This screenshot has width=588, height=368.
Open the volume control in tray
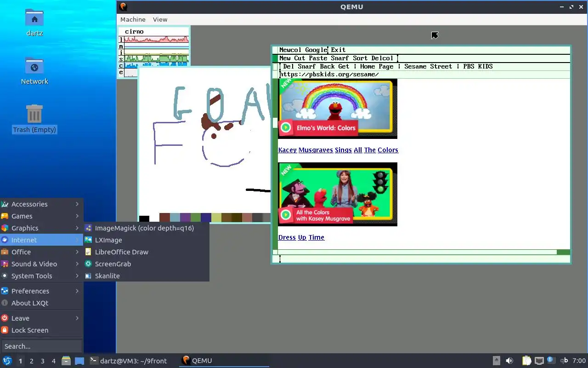pyautogui.click(x=509, y=361)
